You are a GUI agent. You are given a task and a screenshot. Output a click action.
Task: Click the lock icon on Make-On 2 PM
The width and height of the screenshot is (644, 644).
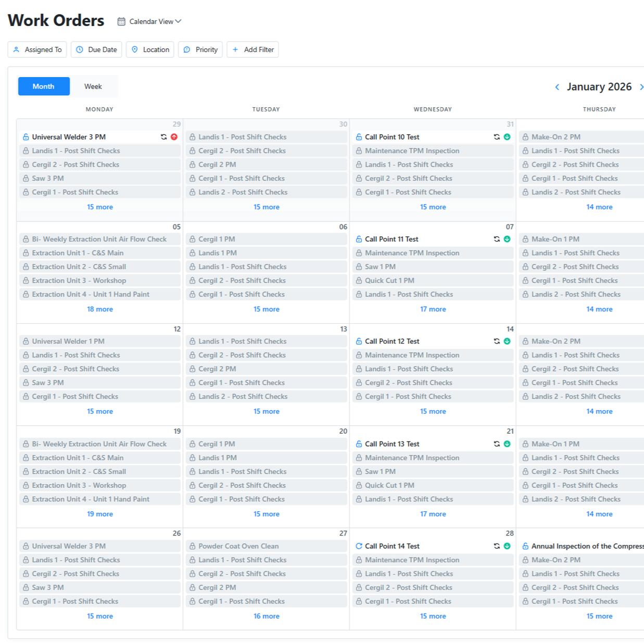(525, 136)
